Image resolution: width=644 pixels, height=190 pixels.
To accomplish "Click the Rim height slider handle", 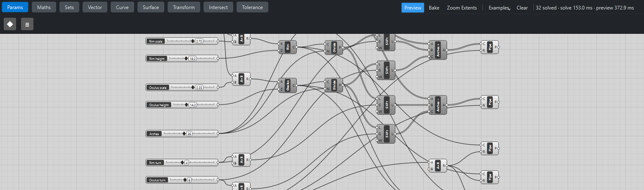I will 186,59.
